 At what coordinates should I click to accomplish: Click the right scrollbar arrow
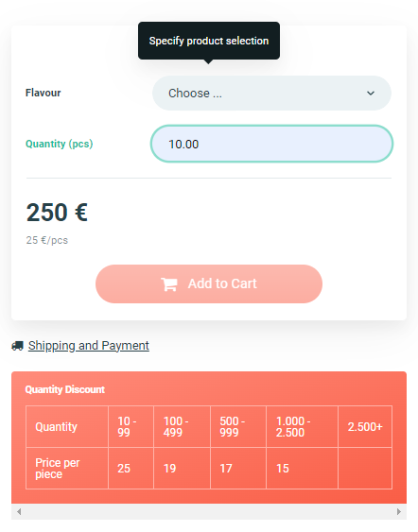point(399,511)
